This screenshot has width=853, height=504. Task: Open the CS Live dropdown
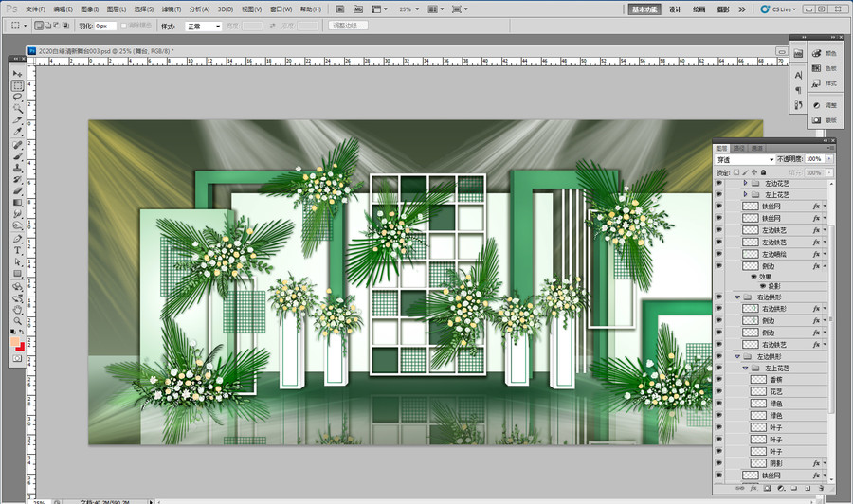pyautogui.click(x=779, y=9)
